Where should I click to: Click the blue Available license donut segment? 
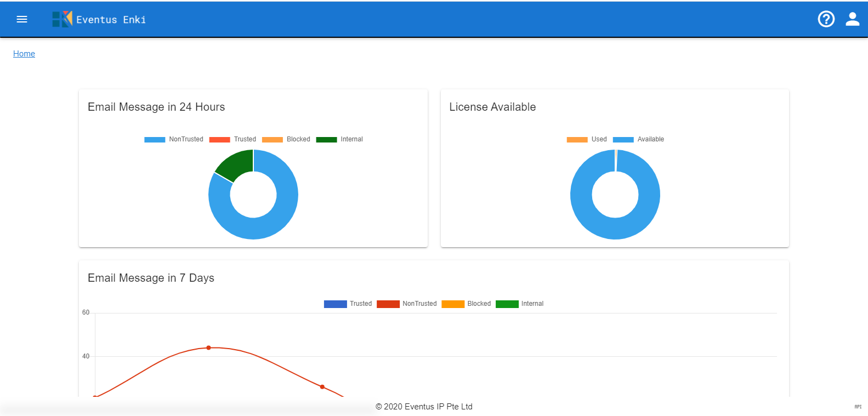615,229
